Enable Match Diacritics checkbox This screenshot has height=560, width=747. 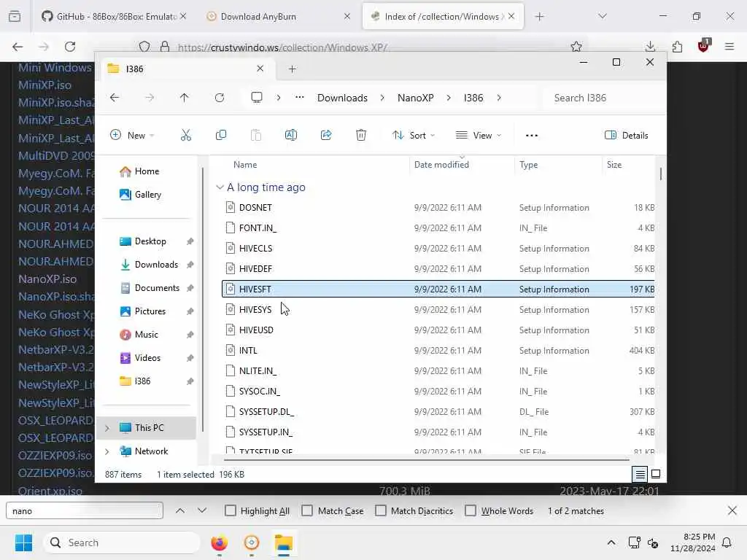pyautogui.click(x=381, y=510)
